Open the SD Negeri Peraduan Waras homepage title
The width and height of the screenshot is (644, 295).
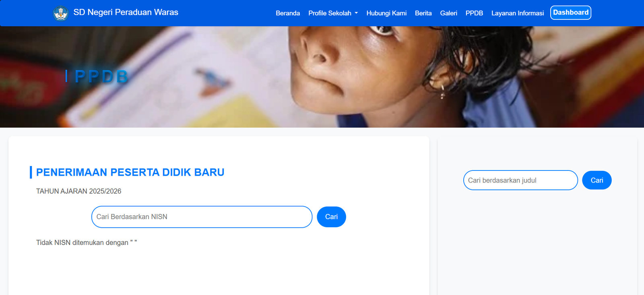click(126, 12)
